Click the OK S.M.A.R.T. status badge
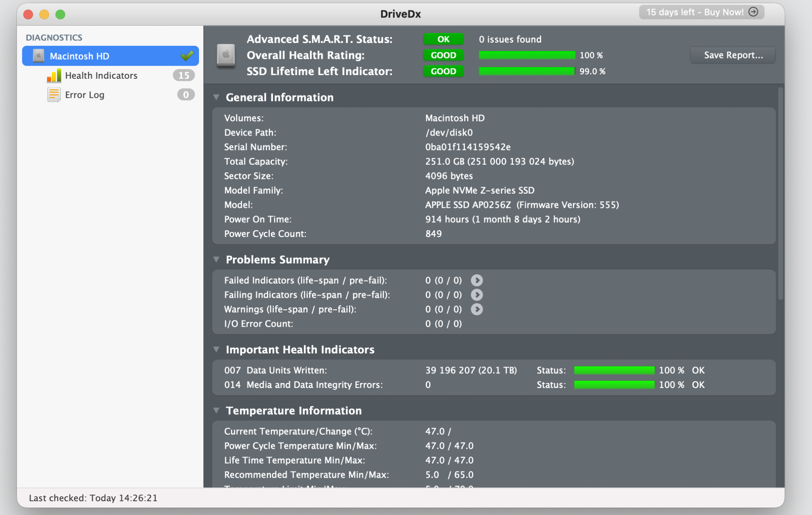The width and height of the screenshot is (812, 515). [443, 39]
